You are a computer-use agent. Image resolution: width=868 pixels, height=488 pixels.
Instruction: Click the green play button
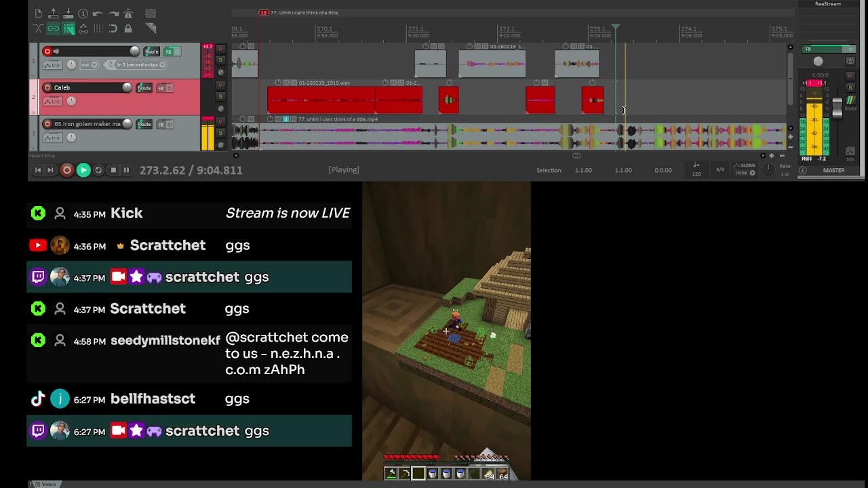(83, 170)
